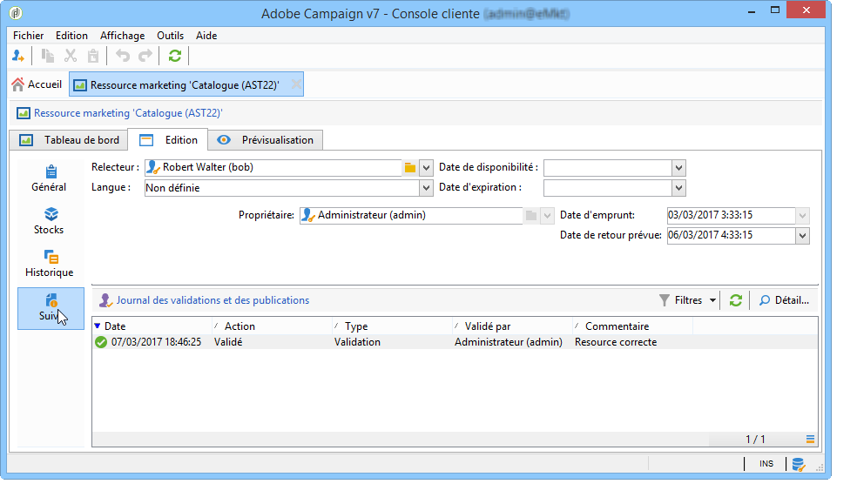
Task: Open the Historique section in sidebar
Action: coord(49,264)
